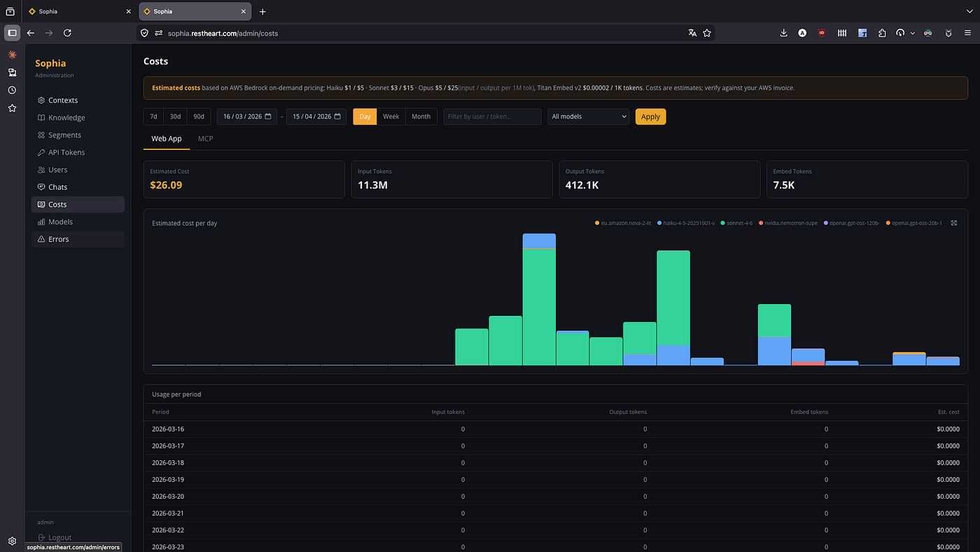Click the 2026-03-20 period cell
The height and width of the screenshot is (552, 980).
[168, 496]
